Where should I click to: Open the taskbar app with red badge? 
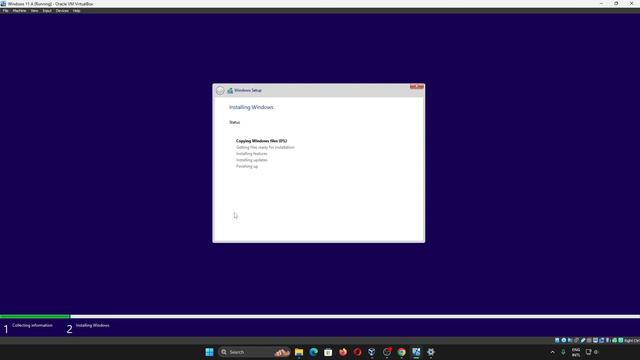[387, 352]
